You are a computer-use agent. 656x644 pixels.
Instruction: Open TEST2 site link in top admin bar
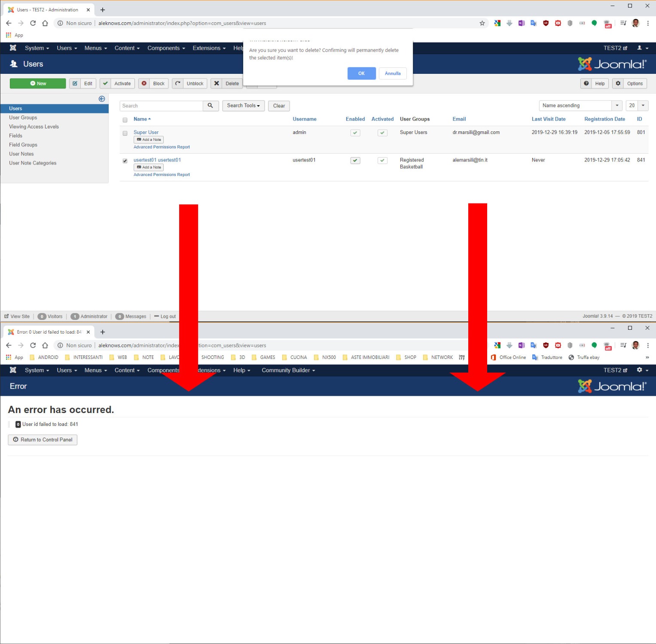pyautogui.click(x=615, y=48)
